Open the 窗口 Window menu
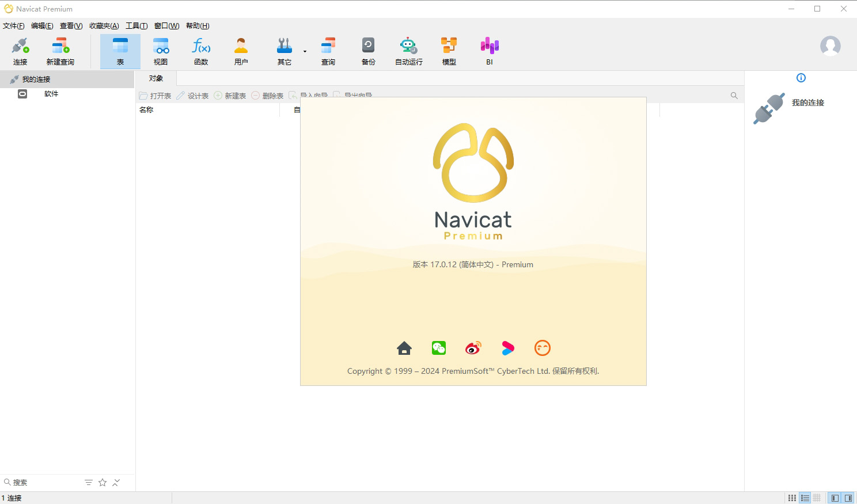Image resolution: width=857 pixels, height=504 pixels. click(167, 26)
